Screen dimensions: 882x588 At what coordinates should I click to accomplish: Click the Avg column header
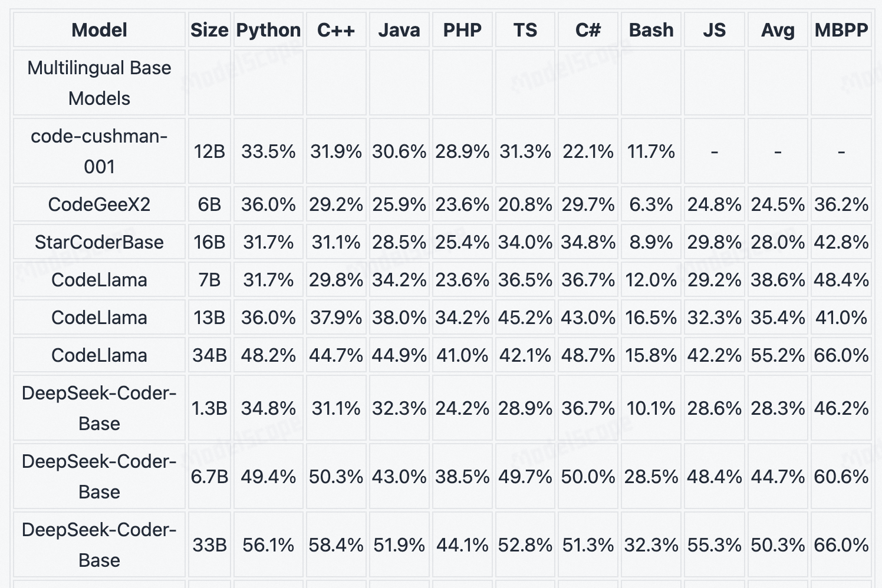click(x=778, y=30)
